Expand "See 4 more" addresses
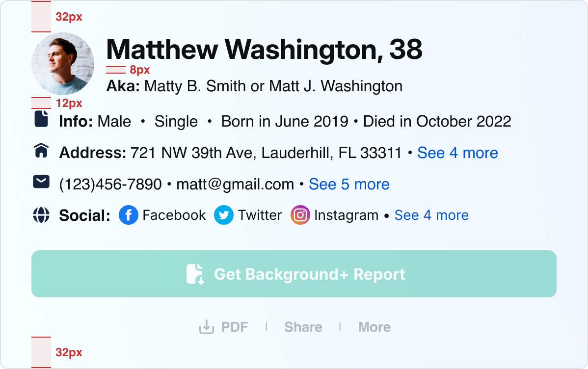The image size is (588, 369). (457, 153)
